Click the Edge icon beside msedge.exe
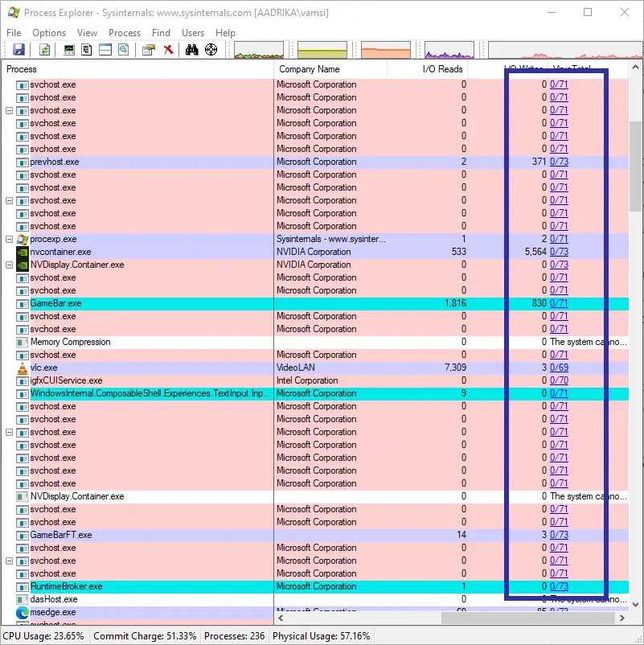Image resolution: width=644 pixels, height=645 pixels. (x=23, y=613)
